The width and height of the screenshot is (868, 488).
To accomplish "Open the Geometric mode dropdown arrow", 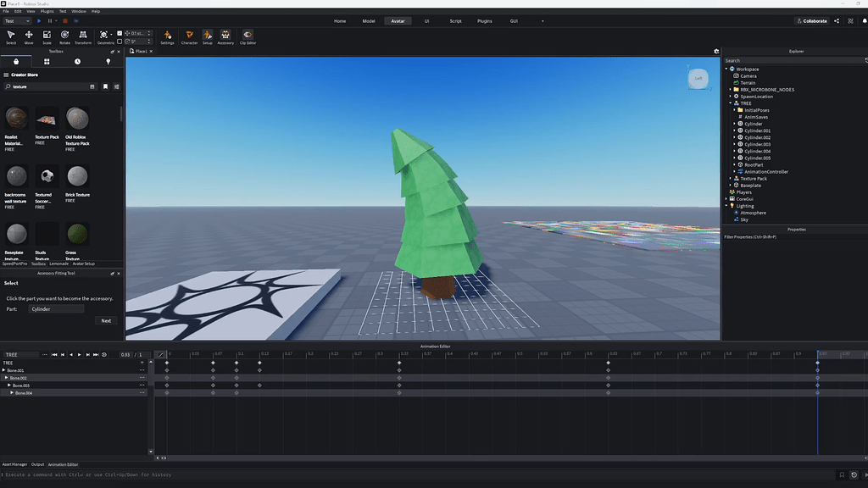I will click(111, 34).
